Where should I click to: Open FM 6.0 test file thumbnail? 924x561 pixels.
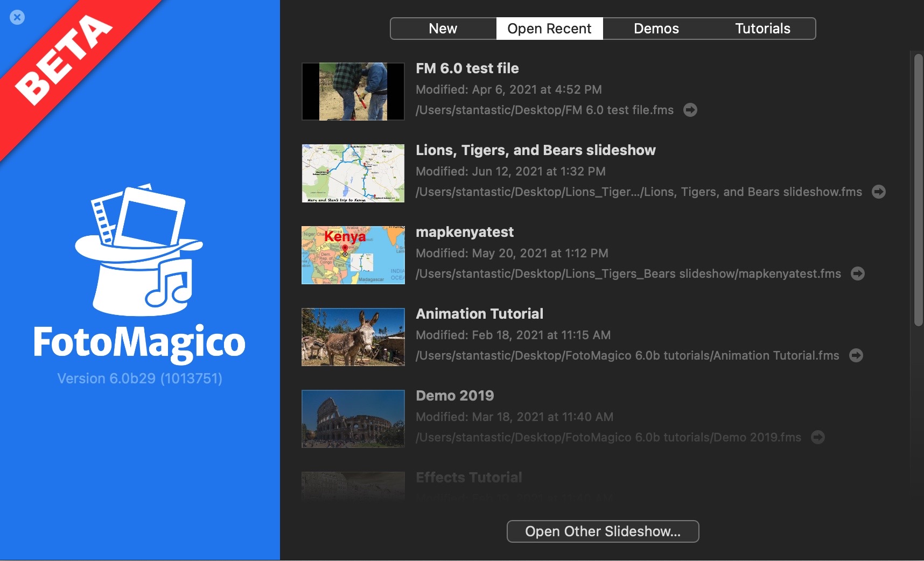[x=353, y=92]
